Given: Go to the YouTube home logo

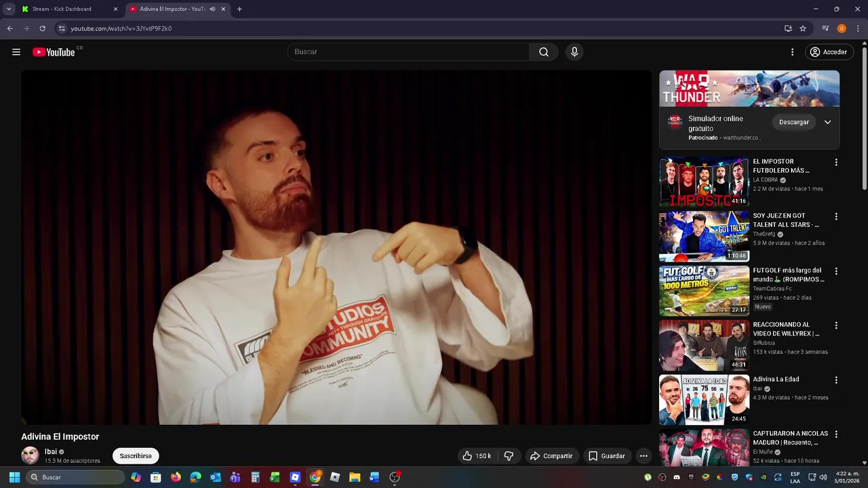Looking at the screenshot, I should (x=54, y=52).
